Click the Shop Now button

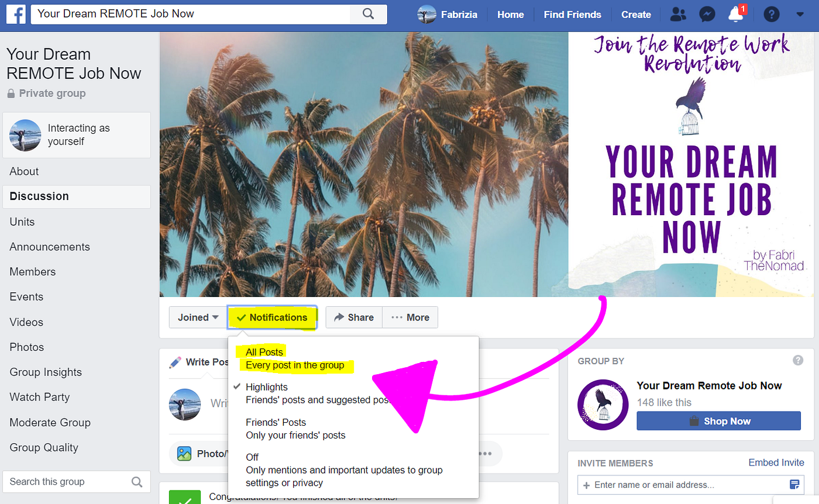(x=718, y=421)
